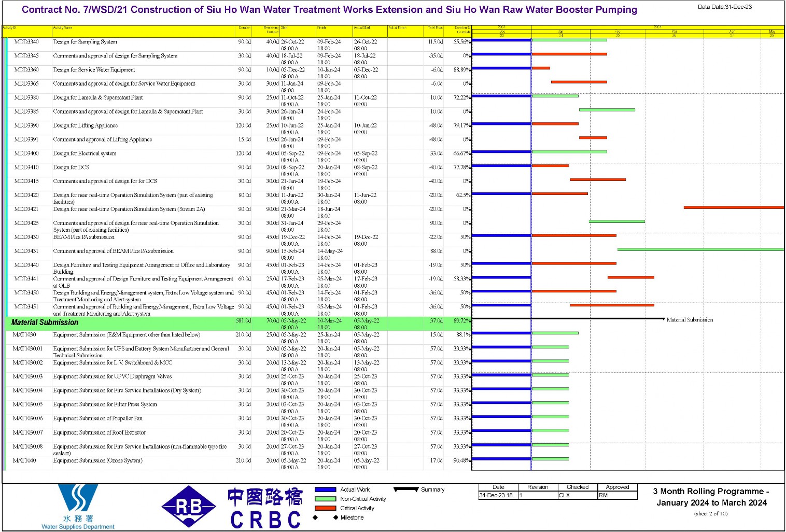Click the Material Submission group heading row

coord(238,324)
